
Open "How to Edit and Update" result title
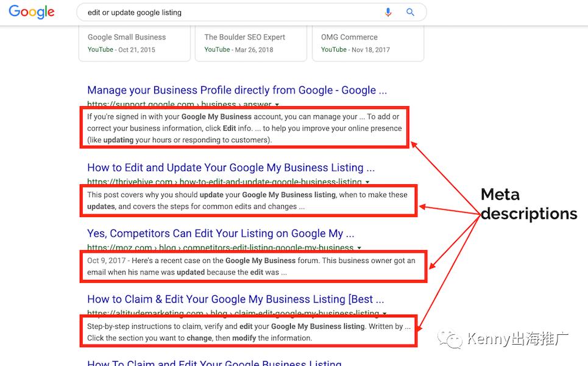pyautogui.click(x=231, y=168)
